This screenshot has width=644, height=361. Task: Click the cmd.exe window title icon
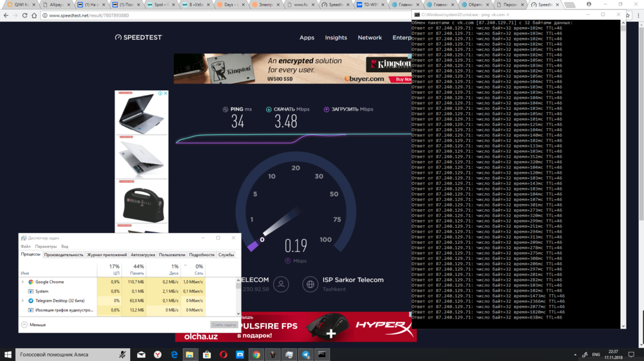[x=417, y=14]
